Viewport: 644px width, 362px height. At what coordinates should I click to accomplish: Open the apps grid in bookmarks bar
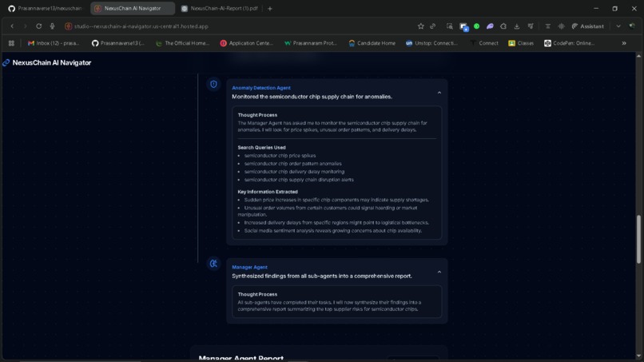click(x=11, y=43)
